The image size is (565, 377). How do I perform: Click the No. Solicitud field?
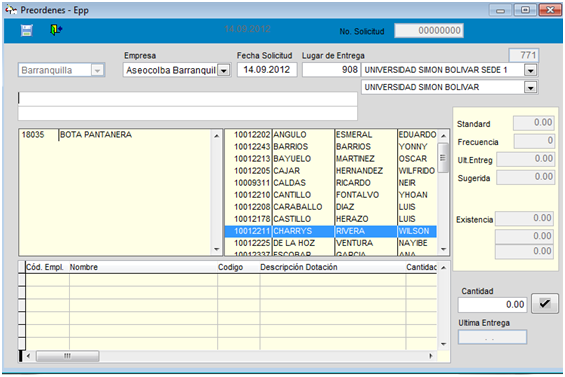(x=429, y=31)
